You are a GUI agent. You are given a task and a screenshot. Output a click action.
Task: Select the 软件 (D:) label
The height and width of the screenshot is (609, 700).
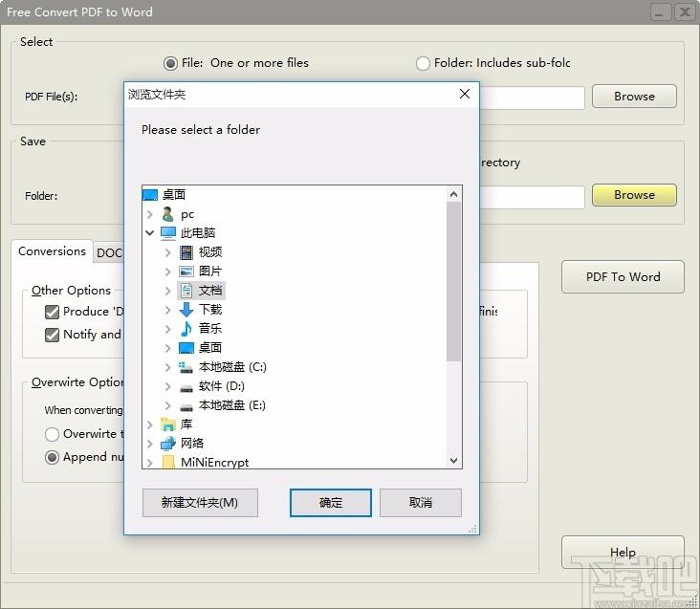[x=222, y=386]
